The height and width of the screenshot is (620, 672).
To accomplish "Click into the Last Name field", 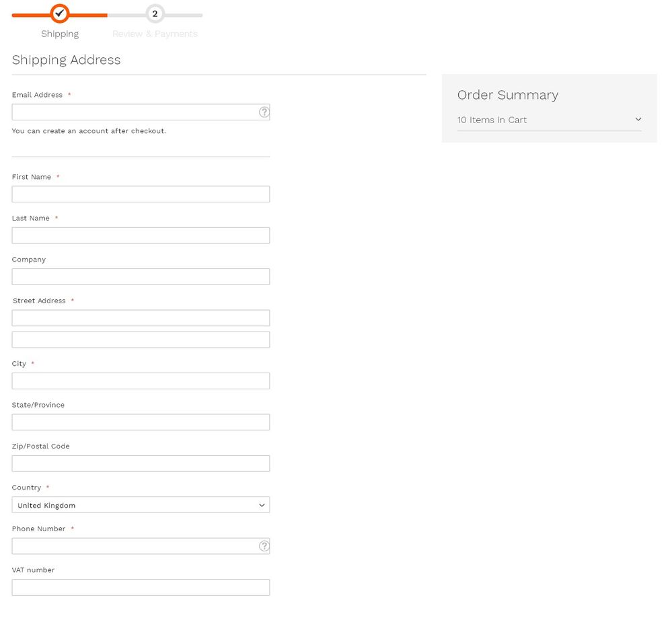I will coord(141,235).
